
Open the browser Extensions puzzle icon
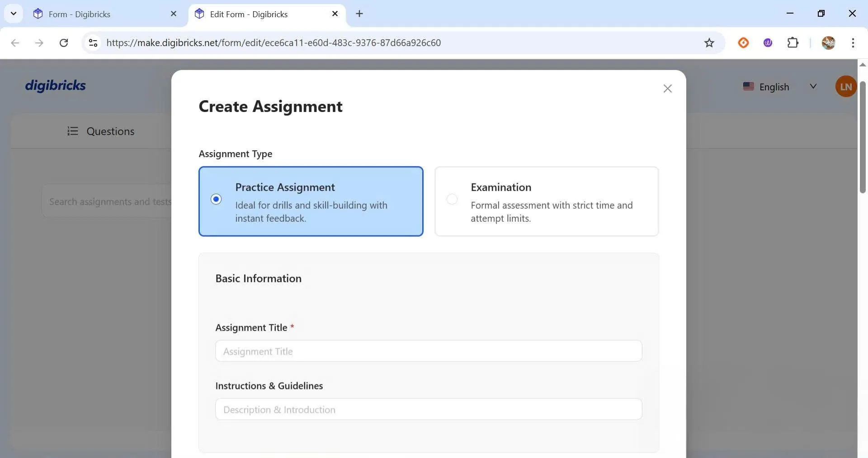point(793,43)
